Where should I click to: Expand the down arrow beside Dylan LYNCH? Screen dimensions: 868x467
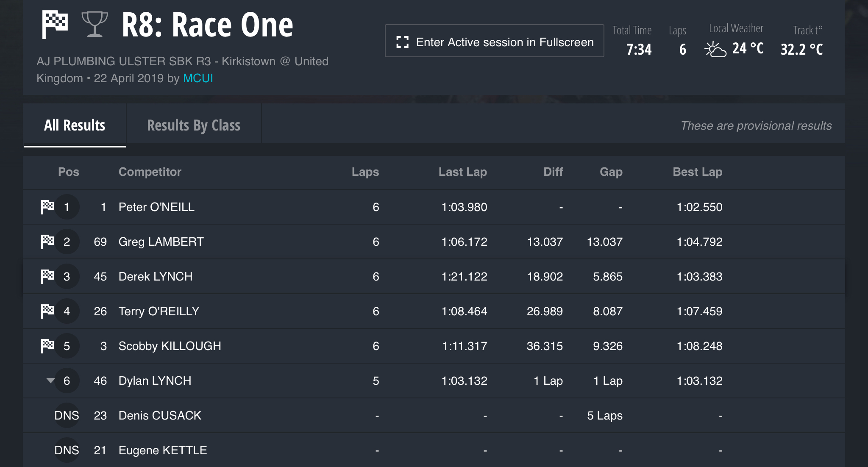tap(50, 381)
